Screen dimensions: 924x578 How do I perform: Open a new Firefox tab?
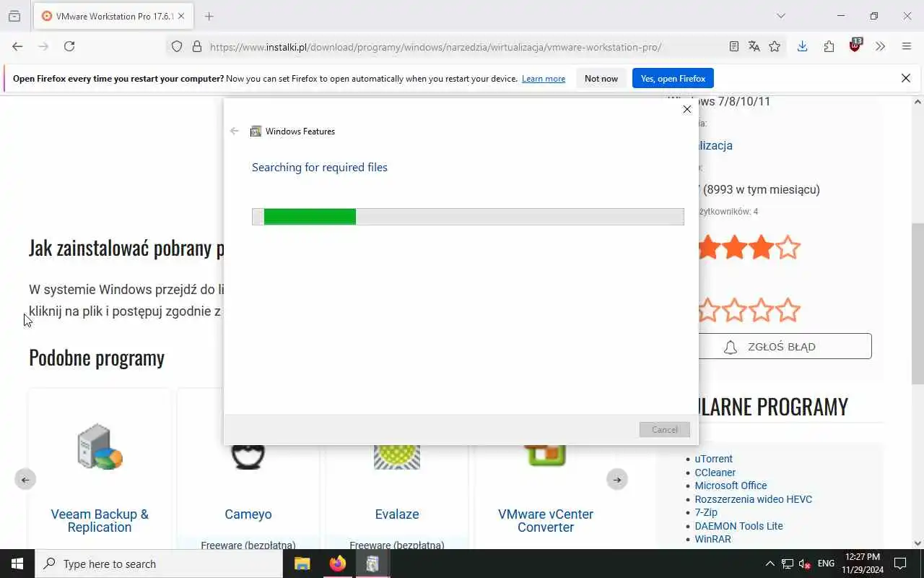click(209, 16)
